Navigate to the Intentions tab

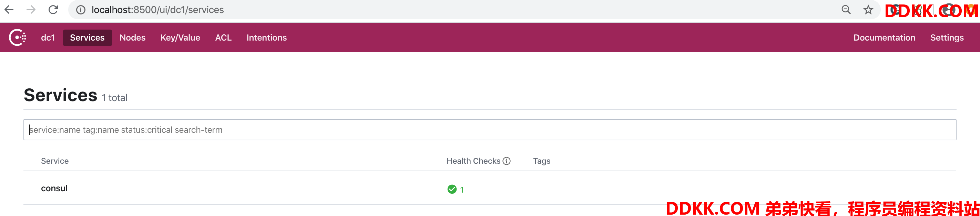(x=266, y=37)
